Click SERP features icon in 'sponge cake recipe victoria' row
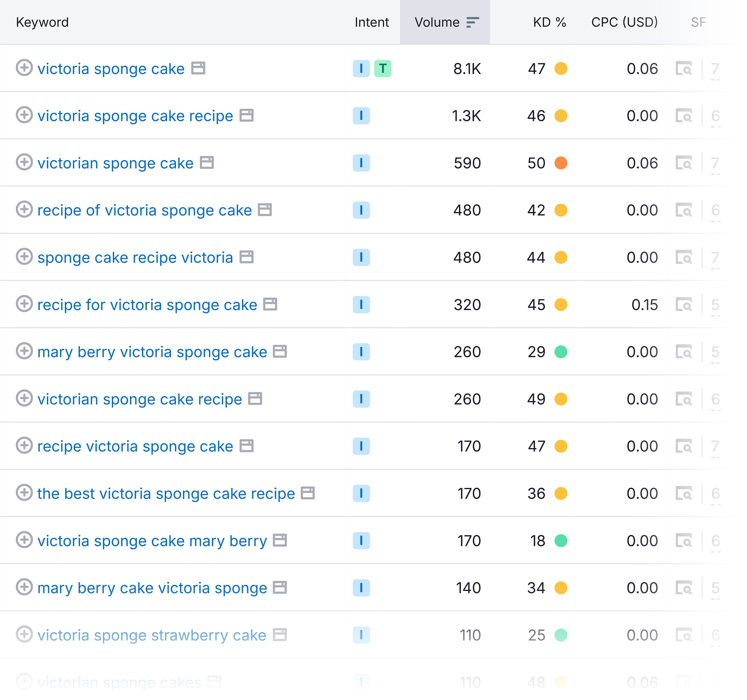 coord(683,257)
